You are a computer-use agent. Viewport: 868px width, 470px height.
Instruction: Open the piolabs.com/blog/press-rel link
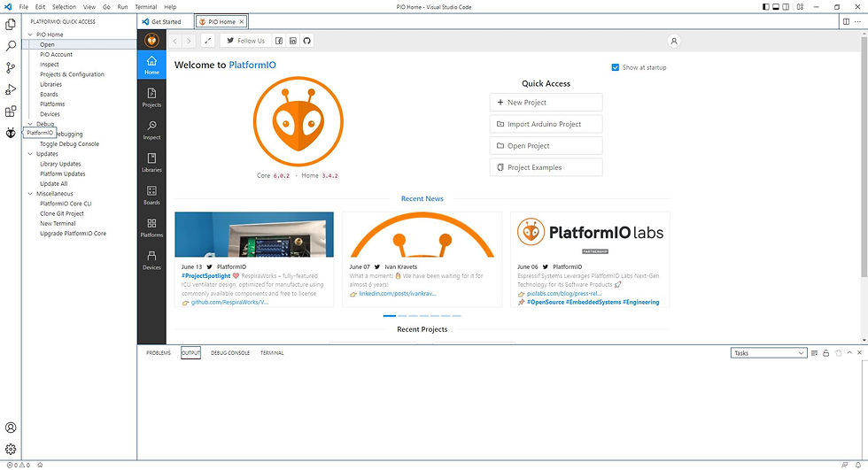[564, 294]
